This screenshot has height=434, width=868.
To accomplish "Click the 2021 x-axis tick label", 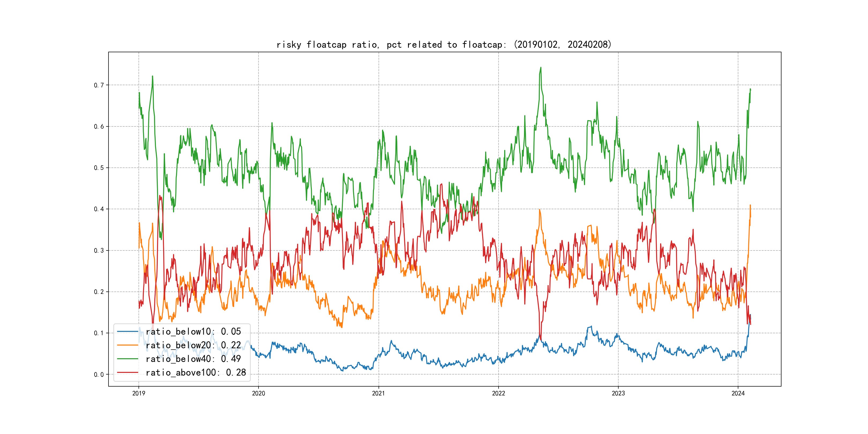I will [378, 393].
